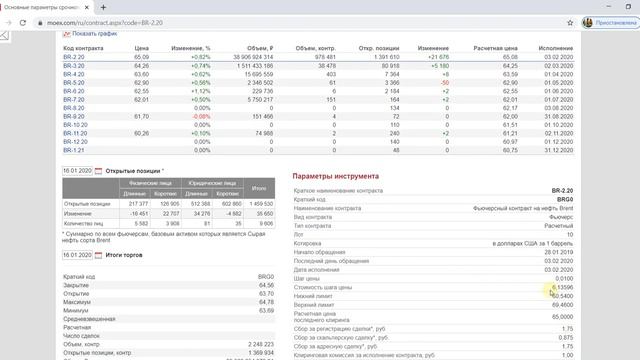The height and width of the screenshot is (360, 640).
Task: Open contract BR-2.20 link
Action: coord(74,57)
